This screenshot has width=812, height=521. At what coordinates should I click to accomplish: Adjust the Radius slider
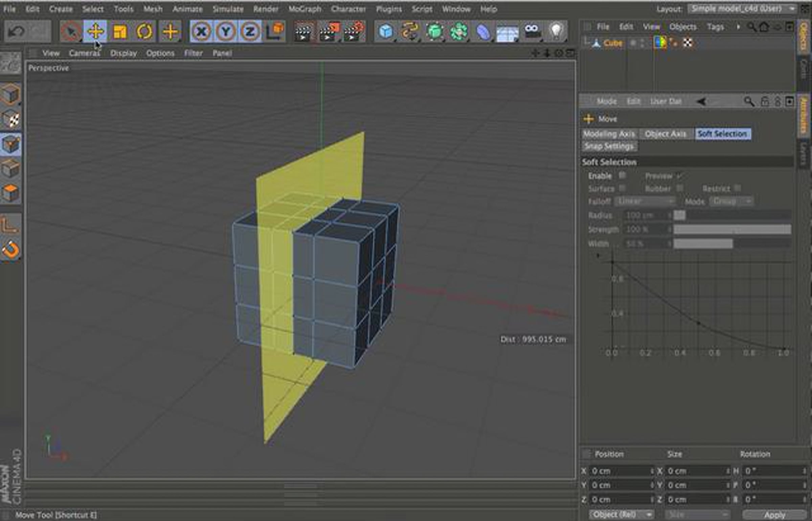732,215
